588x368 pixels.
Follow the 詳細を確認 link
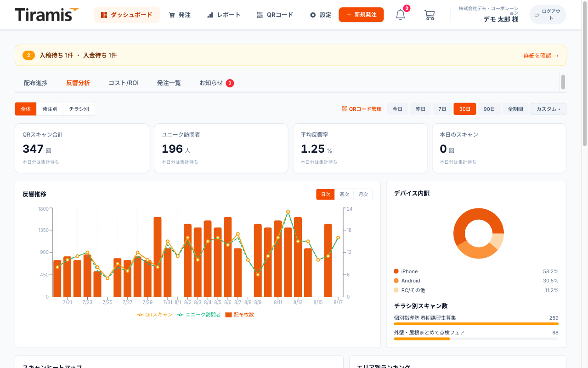click(x=541, y=56)
